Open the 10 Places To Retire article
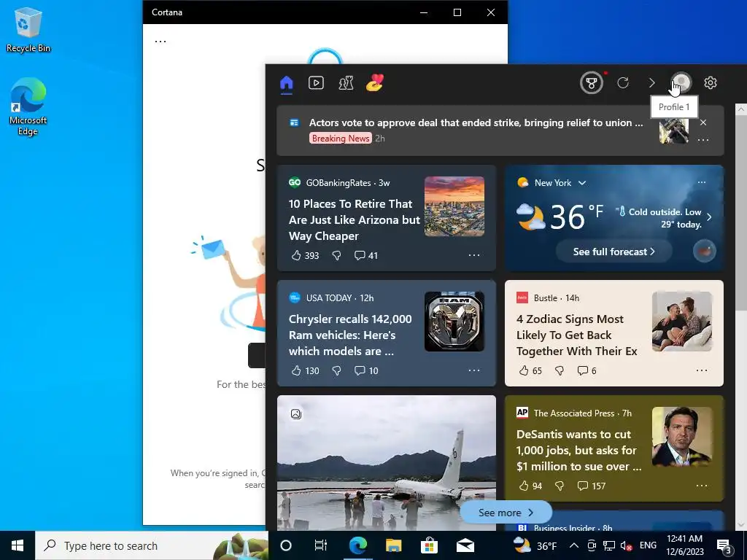 point(354,220)
